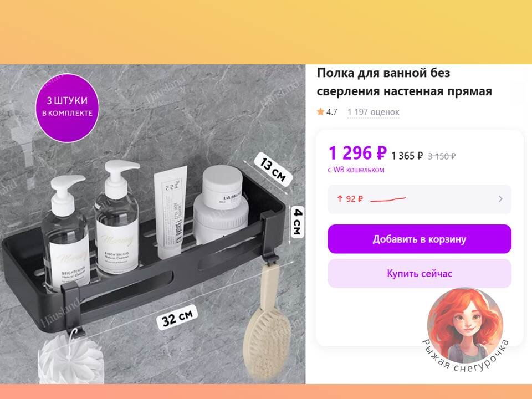Click the red-haired girl avatar

(465, 325)
